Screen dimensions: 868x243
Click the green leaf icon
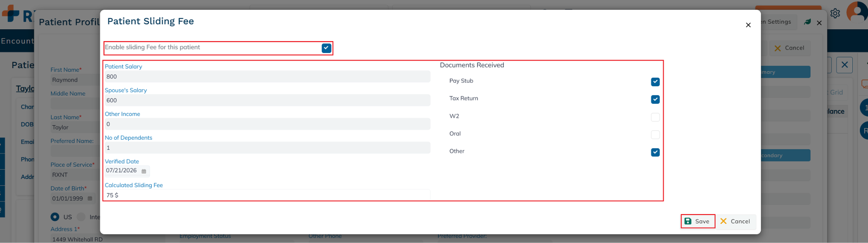coord(807,22)
